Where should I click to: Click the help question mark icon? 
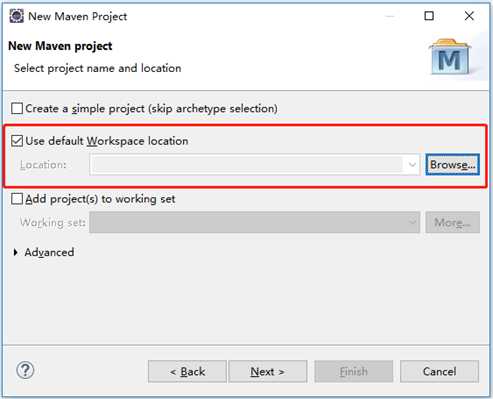pos(25,370)
